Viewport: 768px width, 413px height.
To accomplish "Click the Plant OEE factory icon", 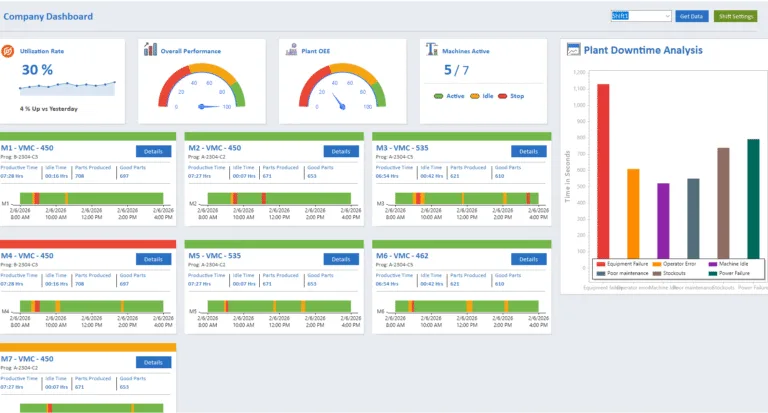I will [291, 49].
